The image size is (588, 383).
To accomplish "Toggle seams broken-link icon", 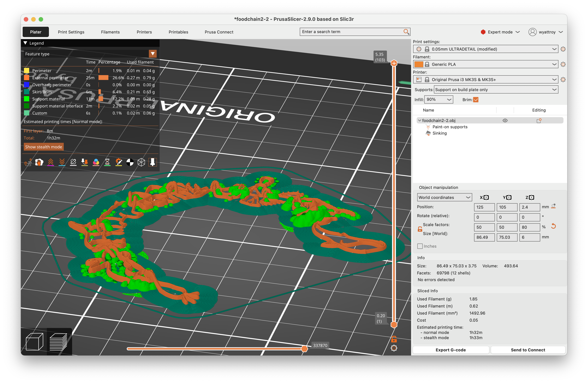I will (x=73, y=162).
